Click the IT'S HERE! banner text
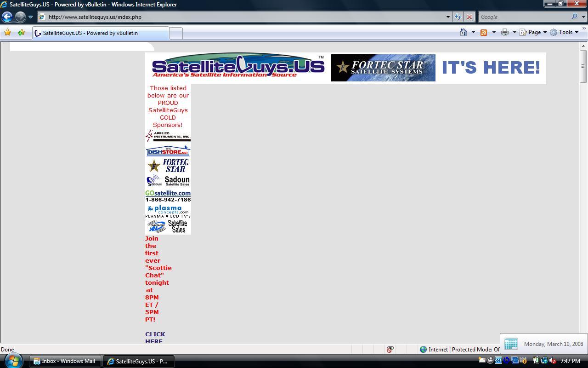Viewport: 588px width, 368px height. coord(491,68)
